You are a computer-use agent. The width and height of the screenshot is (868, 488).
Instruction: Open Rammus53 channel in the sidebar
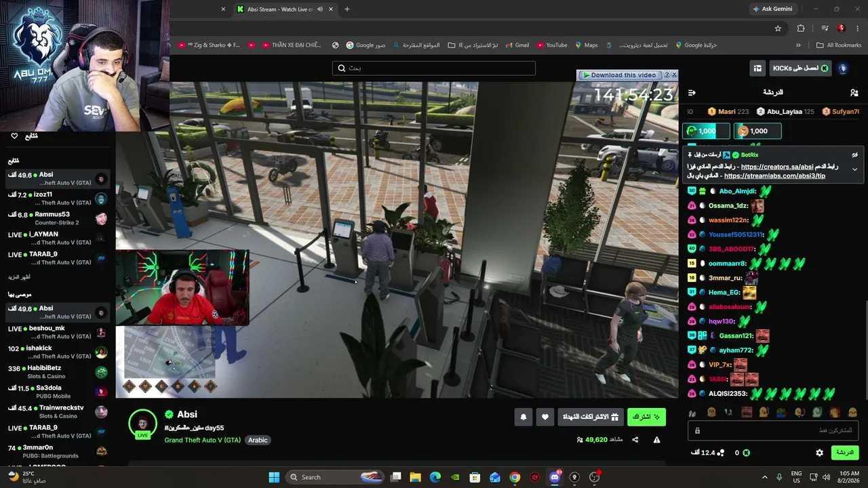58,218
